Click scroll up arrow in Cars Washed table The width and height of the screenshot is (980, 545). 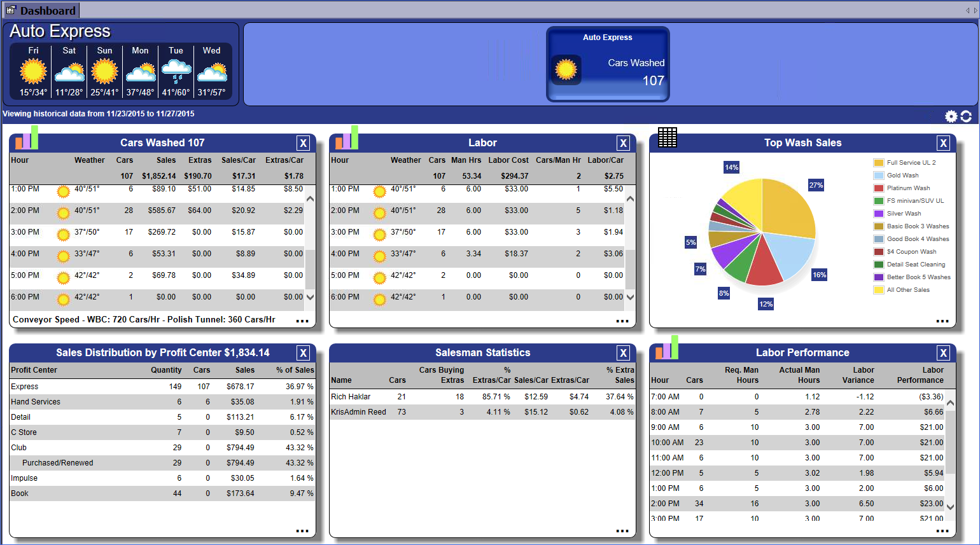(311, 199)
